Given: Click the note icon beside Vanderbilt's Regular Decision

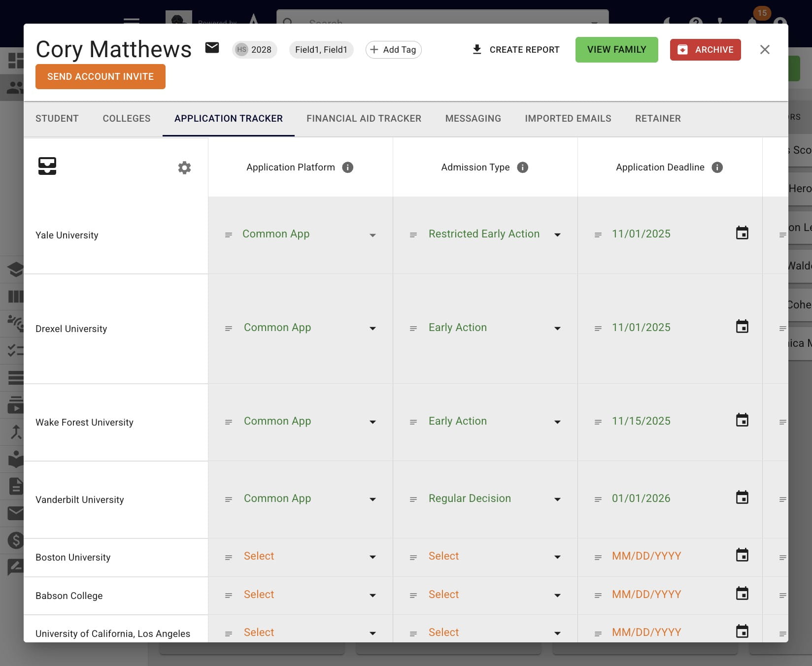Looking at the screenshot, I should [x=413, y=499].
